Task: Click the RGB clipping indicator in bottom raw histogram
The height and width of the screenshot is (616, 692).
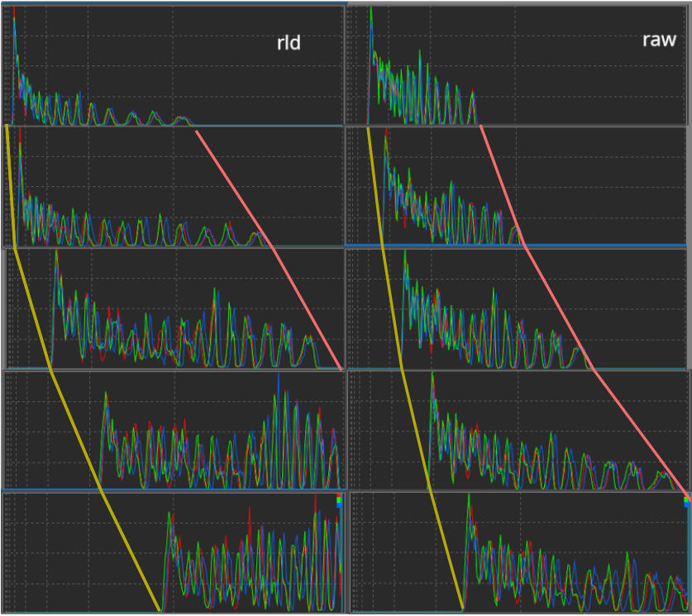Action: click(x=686, y=500)
